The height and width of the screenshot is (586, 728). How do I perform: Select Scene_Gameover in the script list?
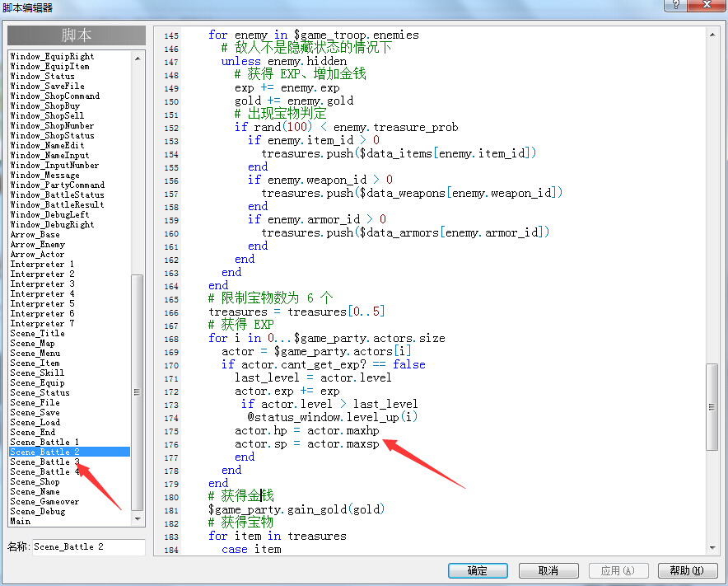pyautogui.click(x=44, y=501)
